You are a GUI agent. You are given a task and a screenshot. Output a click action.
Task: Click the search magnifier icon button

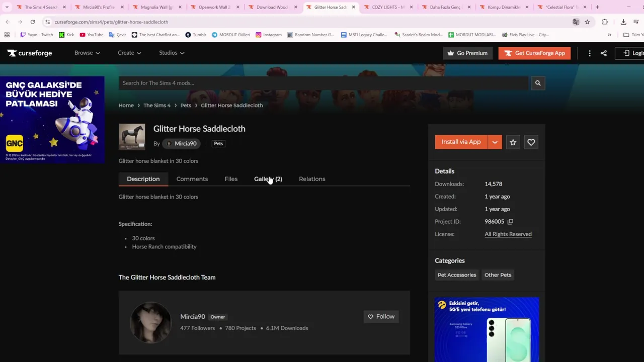pyautogui.click(x=537, y=83)
